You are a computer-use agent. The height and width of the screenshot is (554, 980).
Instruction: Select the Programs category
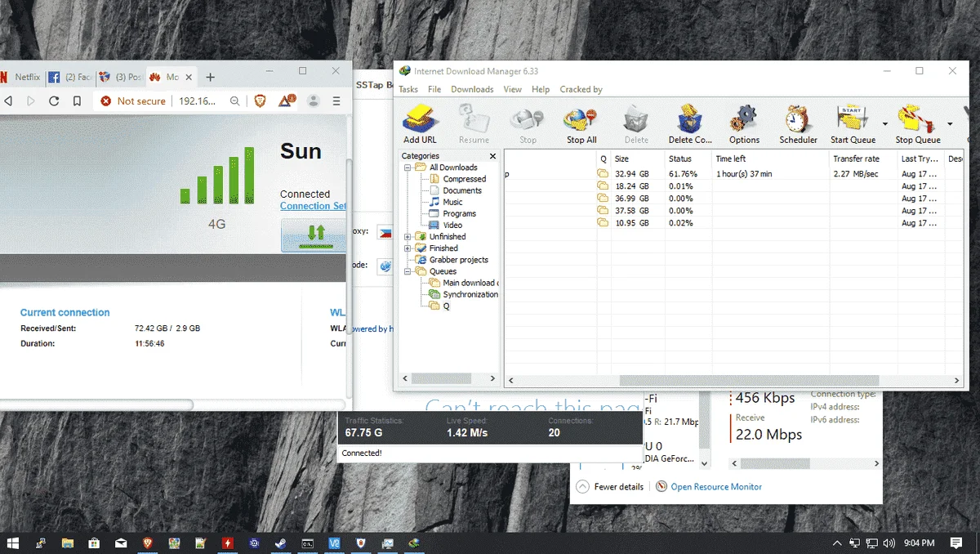point(459,213)
